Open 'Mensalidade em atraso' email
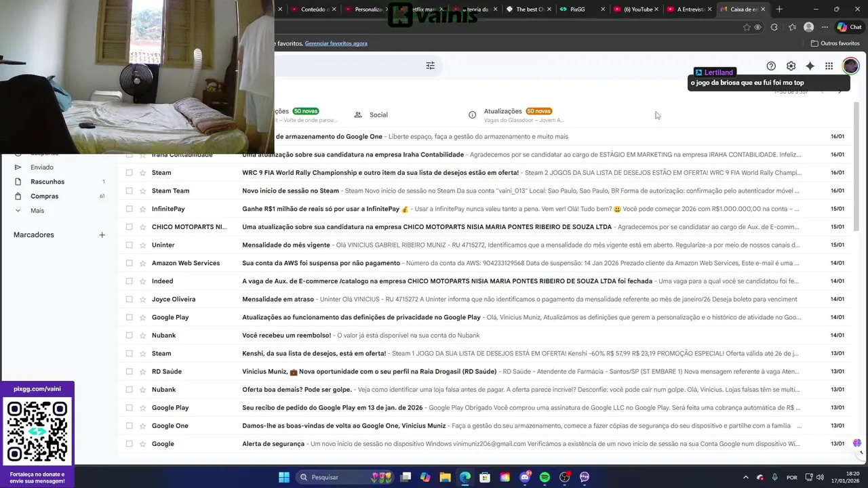868x488 pixels. tap(483, 299)
